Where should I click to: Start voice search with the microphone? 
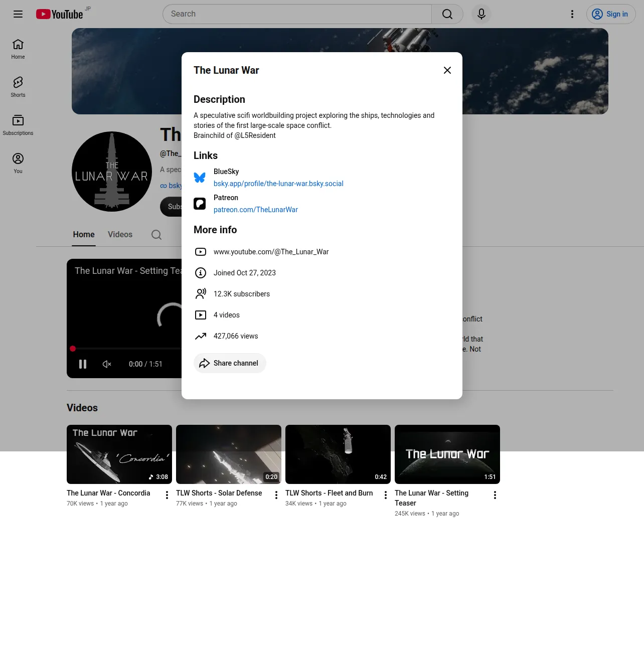coord(481,14)
